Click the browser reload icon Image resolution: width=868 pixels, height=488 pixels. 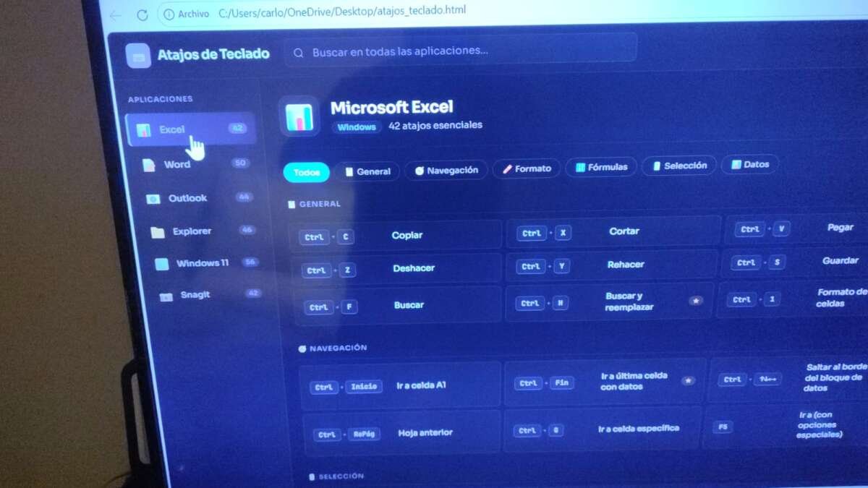142,15
